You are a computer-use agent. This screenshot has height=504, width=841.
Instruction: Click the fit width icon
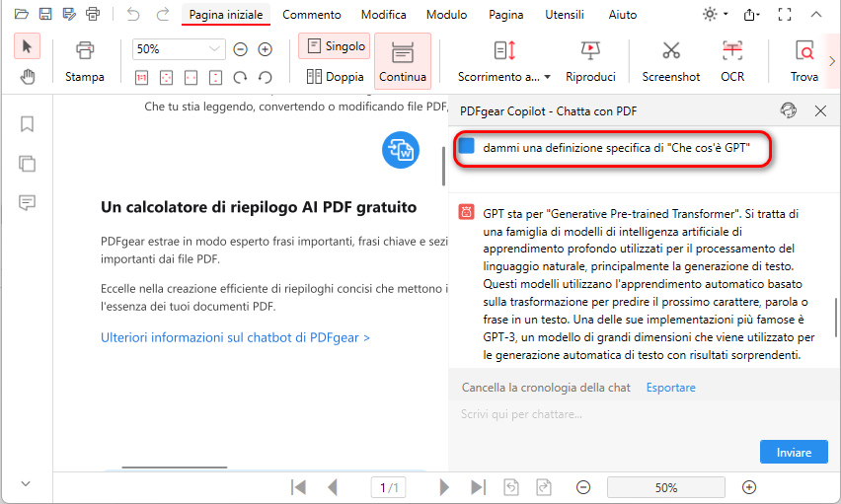[191, 78]
